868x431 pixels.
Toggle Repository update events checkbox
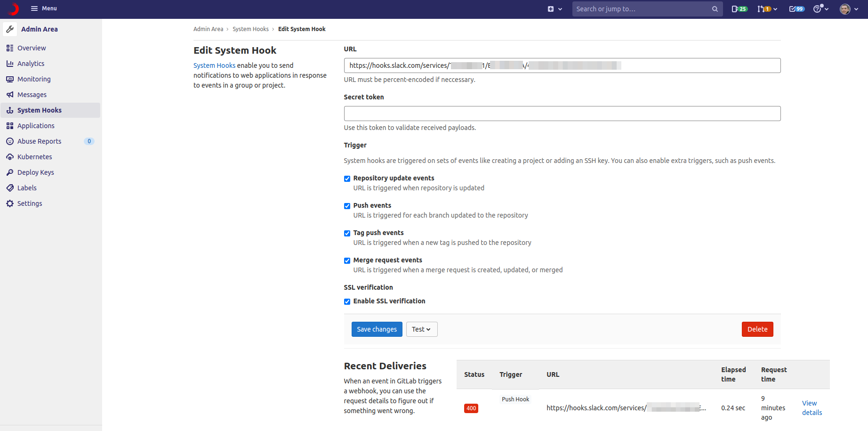[x=347, y=179]
